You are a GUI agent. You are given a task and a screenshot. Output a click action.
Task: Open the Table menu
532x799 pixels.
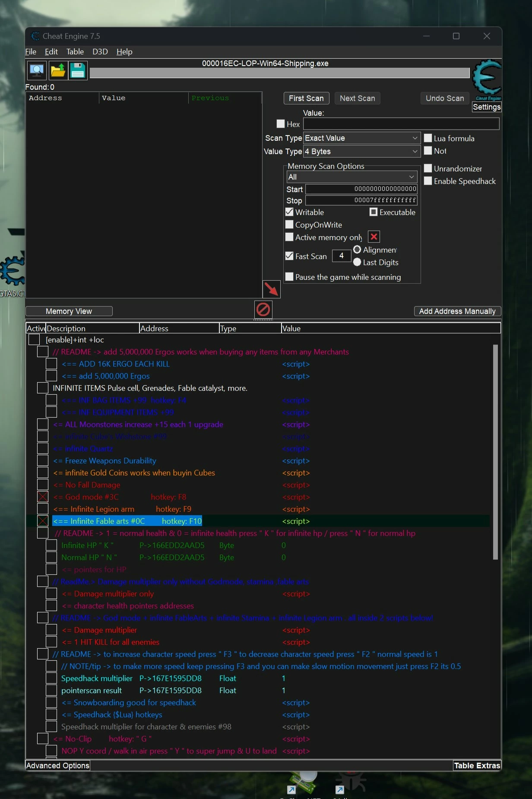click(75, 52)
